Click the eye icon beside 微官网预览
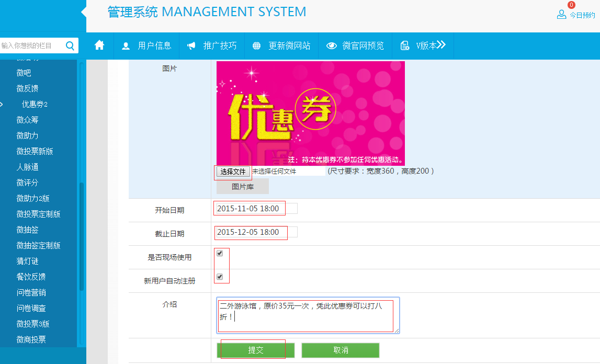This screenshot has width=600, height=364. (331, 46)
